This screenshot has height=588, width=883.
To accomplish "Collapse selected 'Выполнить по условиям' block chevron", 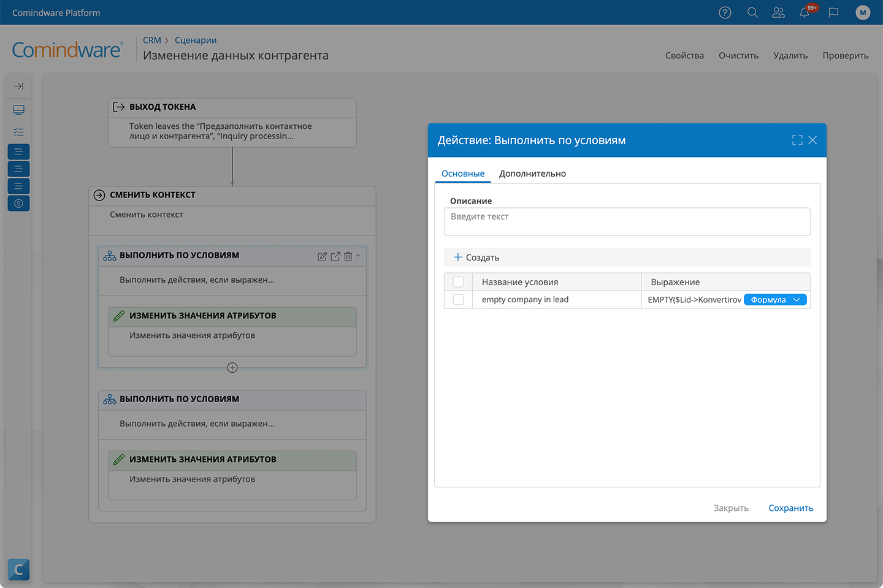I will click(x=358, y=256).
